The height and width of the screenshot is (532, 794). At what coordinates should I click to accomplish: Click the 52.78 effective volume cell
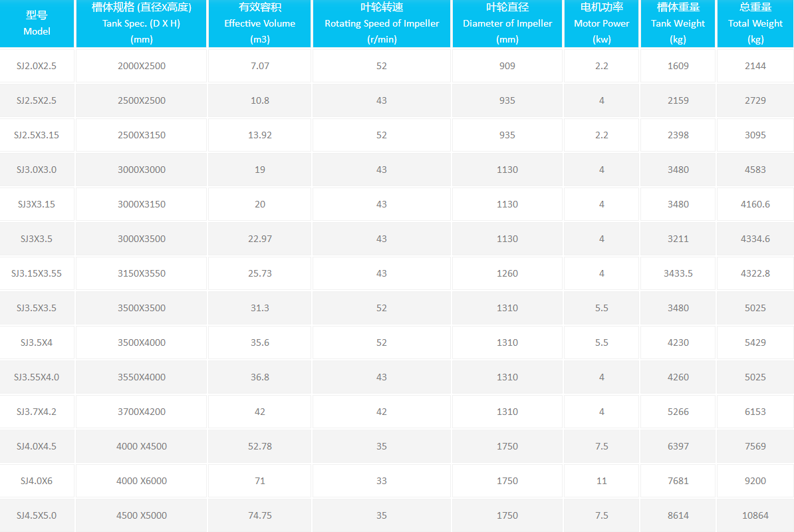pyautogui.click(x=259, y=446)
